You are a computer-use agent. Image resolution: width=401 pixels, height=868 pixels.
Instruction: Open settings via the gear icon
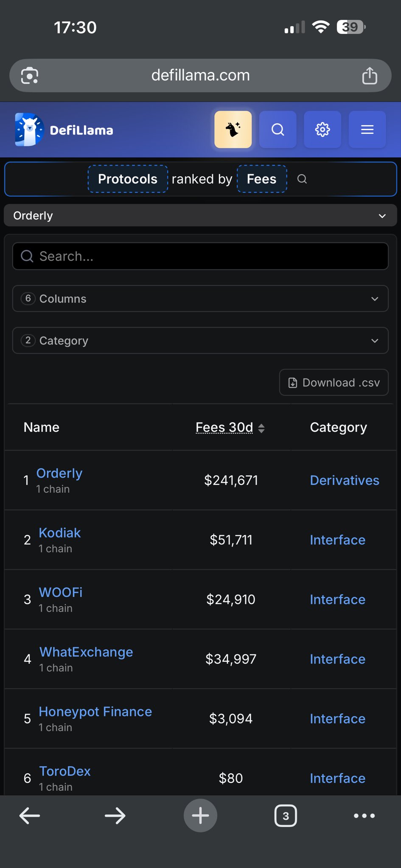pyautogui.click(x=322, y=130)
